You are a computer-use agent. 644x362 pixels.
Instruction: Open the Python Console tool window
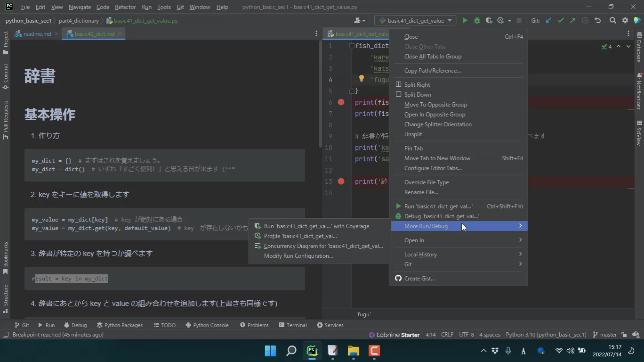pyautogui.click(x=207, y=325)
